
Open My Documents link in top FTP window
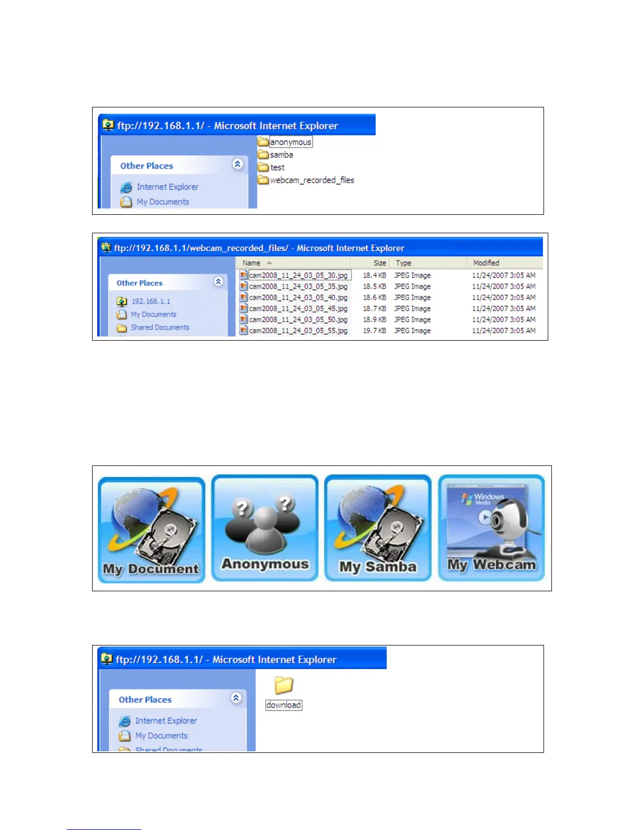click(x=163, y=202)
